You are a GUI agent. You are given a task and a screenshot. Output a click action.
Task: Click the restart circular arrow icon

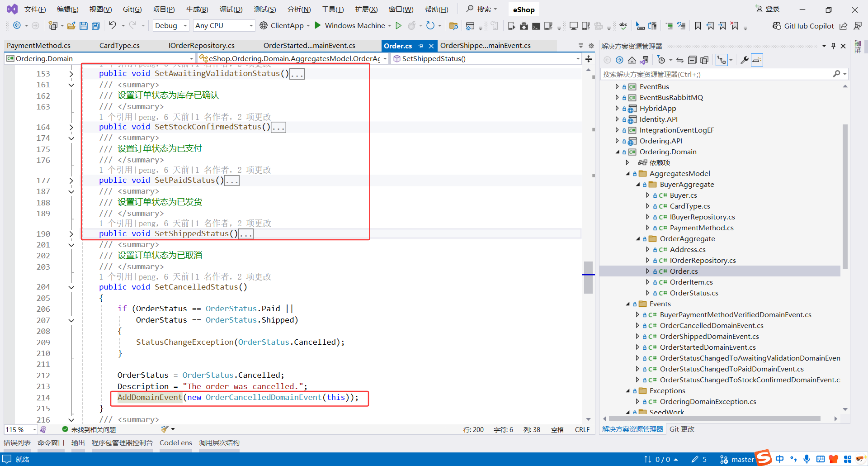(430, 26)
